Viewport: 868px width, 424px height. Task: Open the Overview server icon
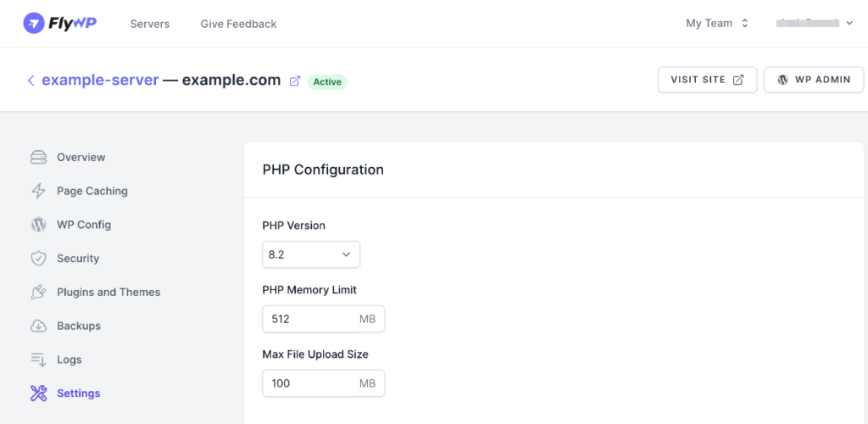tap(38, 157)
